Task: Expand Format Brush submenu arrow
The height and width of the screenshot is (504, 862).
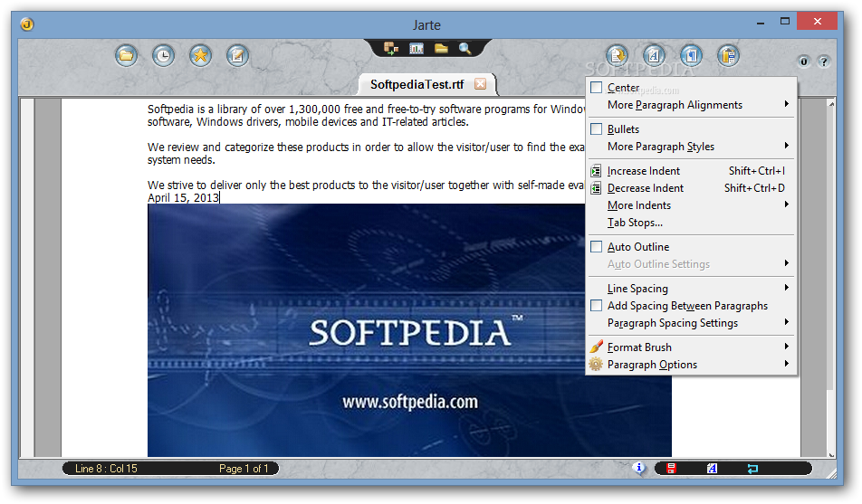Action: 787,347
